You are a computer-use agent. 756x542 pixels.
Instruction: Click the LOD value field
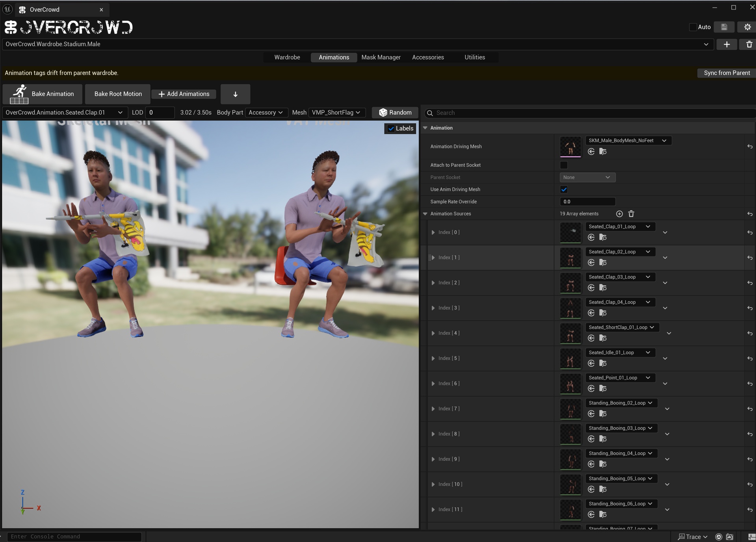(160, 113)
